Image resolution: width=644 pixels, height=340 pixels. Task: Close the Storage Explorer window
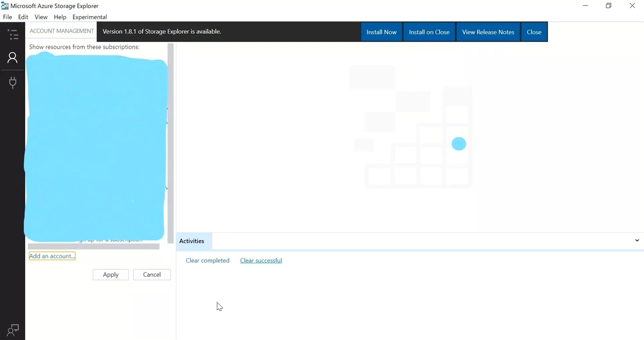click(632, 6)
